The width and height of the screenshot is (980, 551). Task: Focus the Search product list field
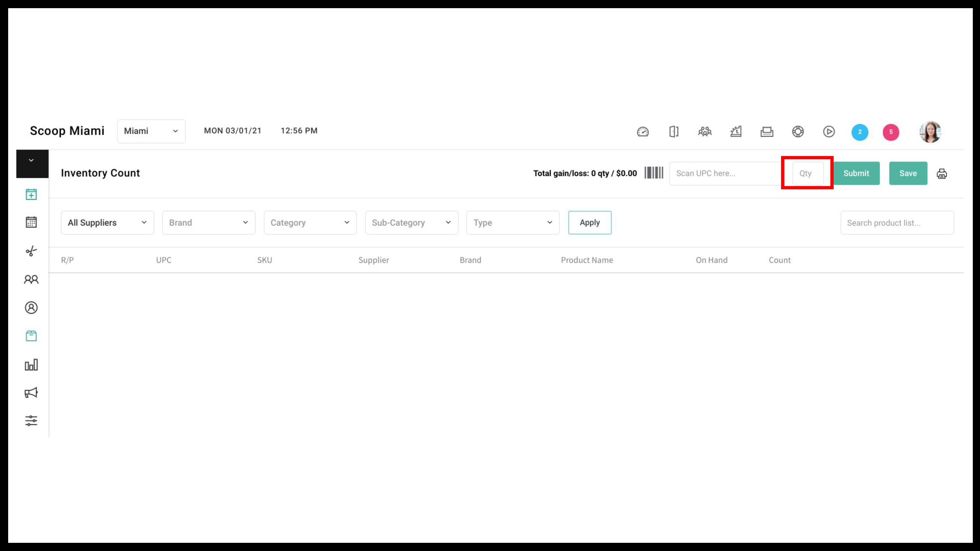click(x=897, y=223)
